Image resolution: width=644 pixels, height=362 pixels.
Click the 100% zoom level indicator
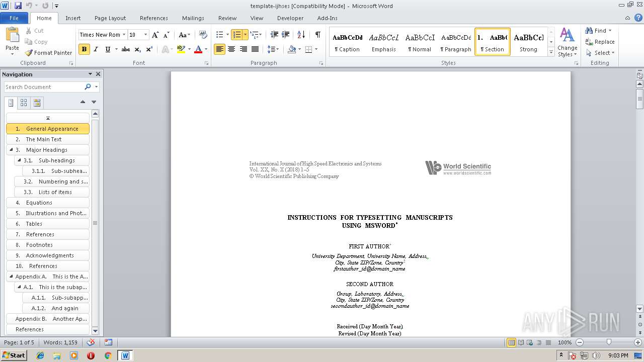tap(565, 342)
